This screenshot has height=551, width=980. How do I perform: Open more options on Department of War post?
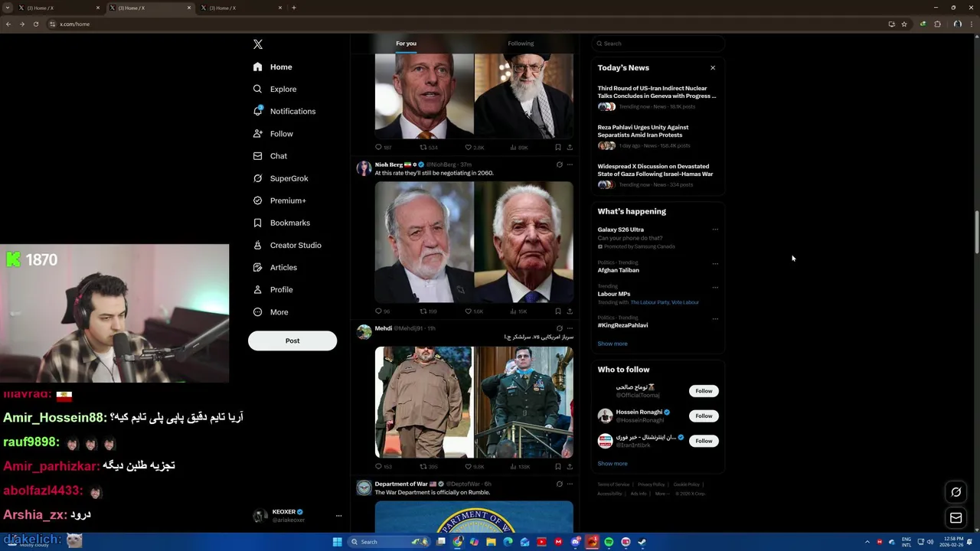point(570,484)
